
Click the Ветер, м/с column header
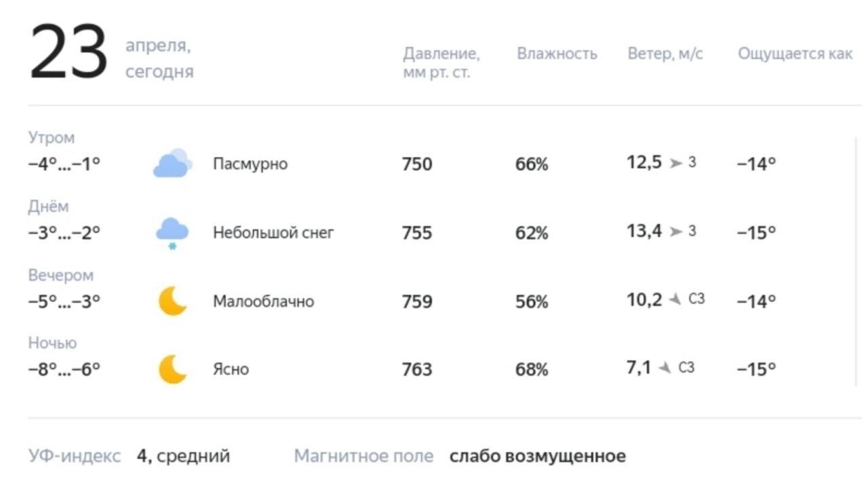pos(665,54)
